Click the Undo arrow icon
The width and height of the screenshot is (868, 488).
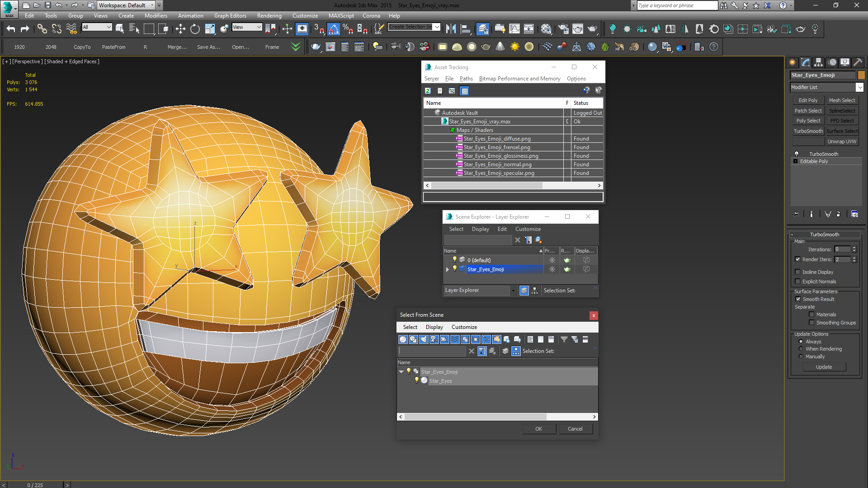pos(11,29)
